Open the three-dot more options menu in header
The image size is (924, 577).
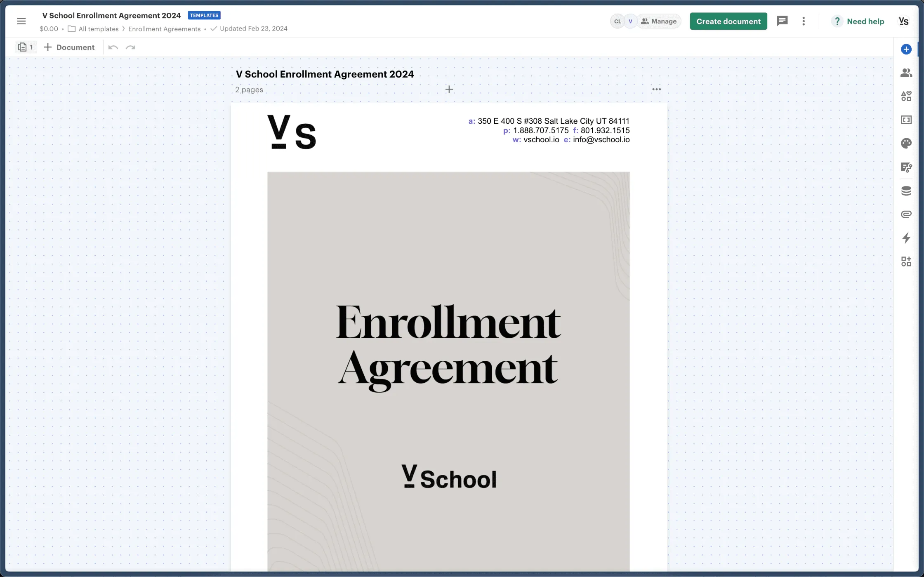click(804, 21)
